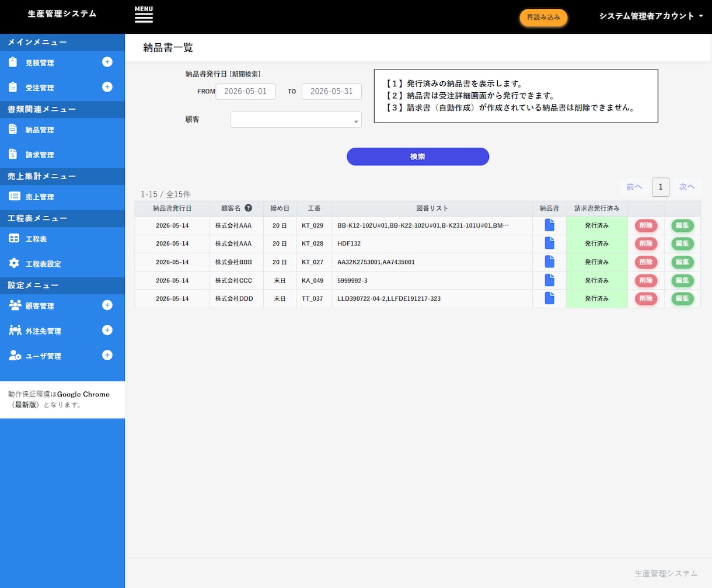712x588 pixels.
Task: Delete the KT_029 delivery note
Action: click(646, 225)
